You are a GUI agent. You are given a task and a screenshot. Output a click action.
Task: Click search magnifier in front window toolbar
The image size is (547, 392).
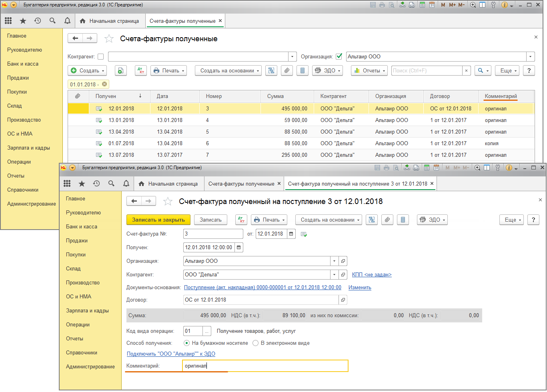click(x=111, y=184)
